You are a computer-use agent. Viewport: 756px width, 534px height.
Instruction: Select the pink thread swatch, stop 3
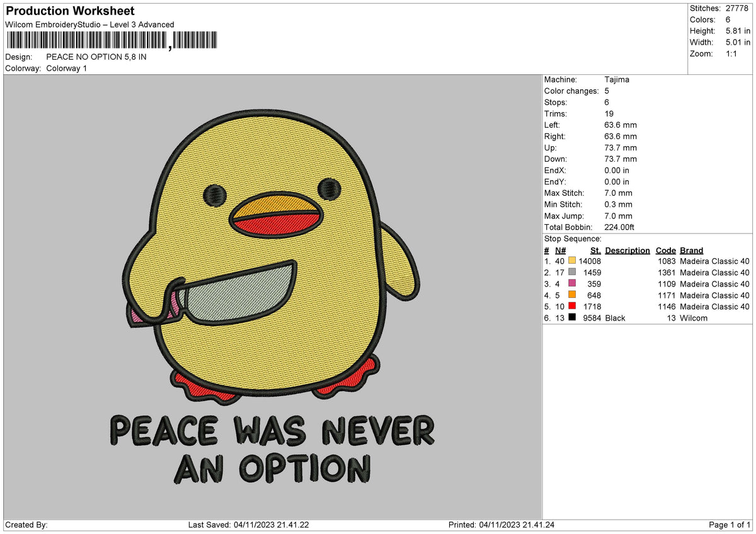click(x=572, y=284)
